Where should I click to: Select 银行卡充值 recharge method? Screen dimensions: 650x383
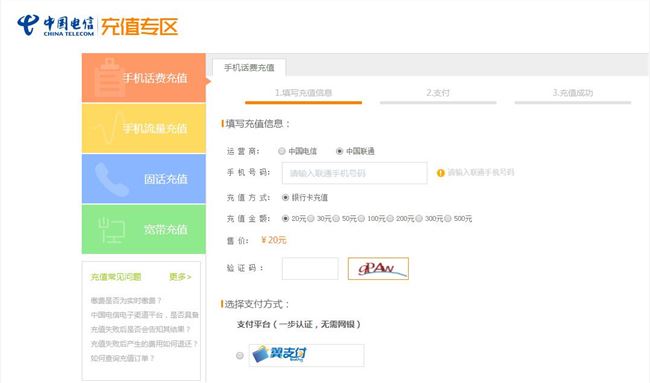pyautogui.click(x=285, y=197)
